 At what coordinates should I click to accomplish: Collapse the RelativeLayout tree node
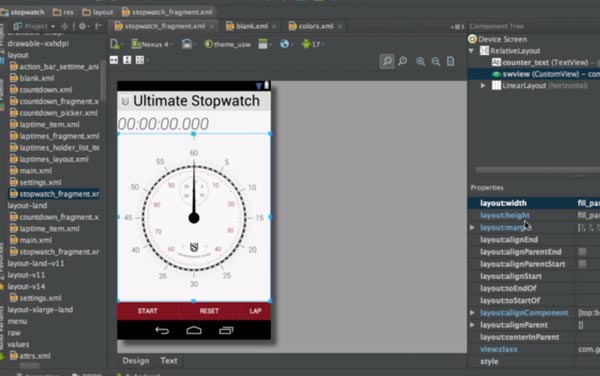pyautogui.click(x=472, y=51)
